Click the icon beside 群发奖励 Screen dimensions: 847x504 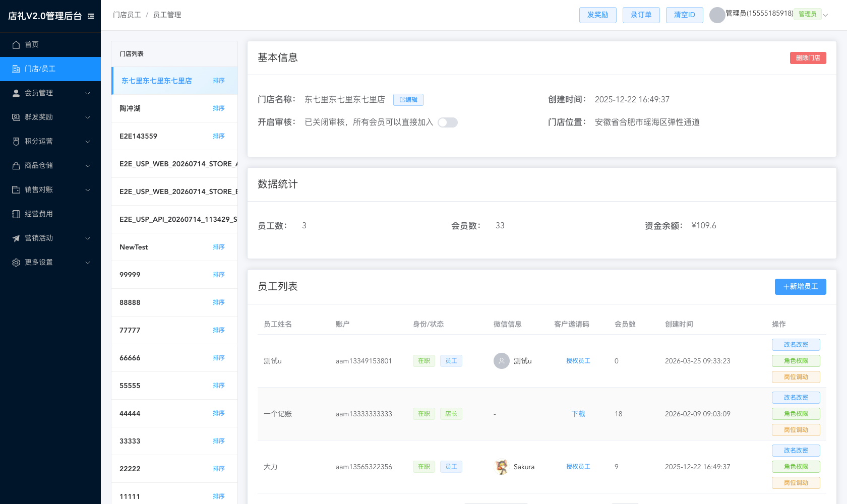coord(16,117)
